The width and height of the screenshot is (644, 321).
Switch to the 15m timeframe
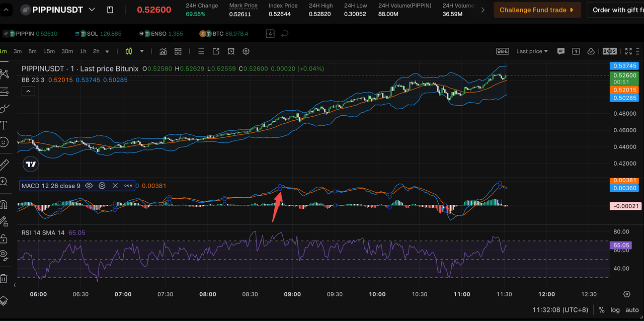tap(49, 51)
